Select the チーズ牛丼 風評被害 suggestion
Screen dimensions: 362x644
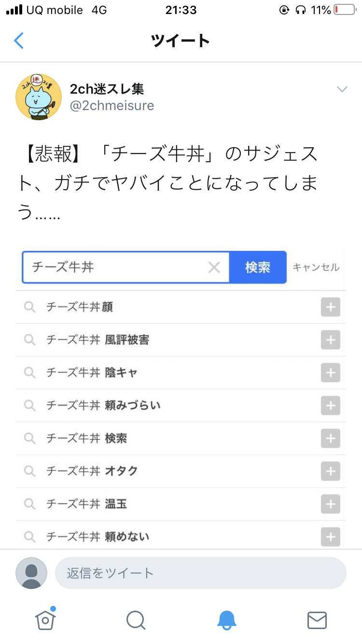(98, 340)
